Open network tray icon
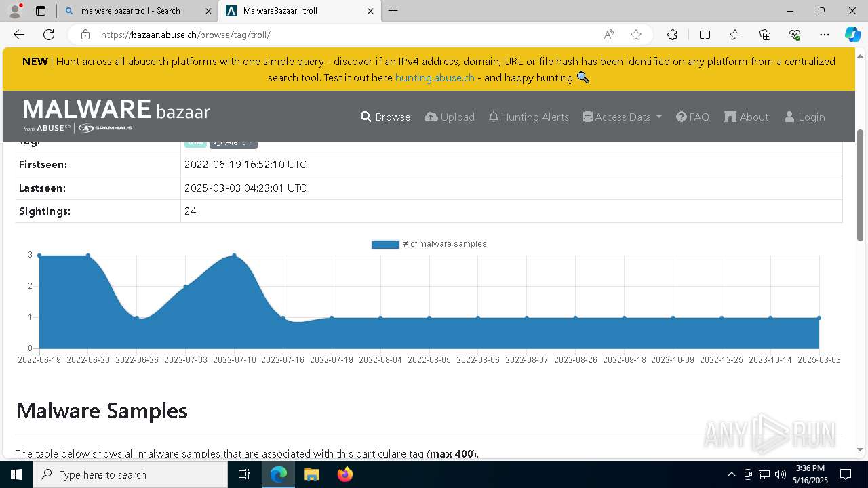The image size is (868, 488). pos(764,474)
